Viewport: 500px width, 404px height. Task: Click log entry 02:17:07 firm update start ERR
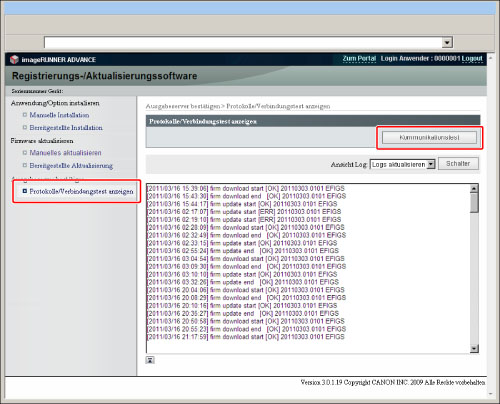(244, 212)
